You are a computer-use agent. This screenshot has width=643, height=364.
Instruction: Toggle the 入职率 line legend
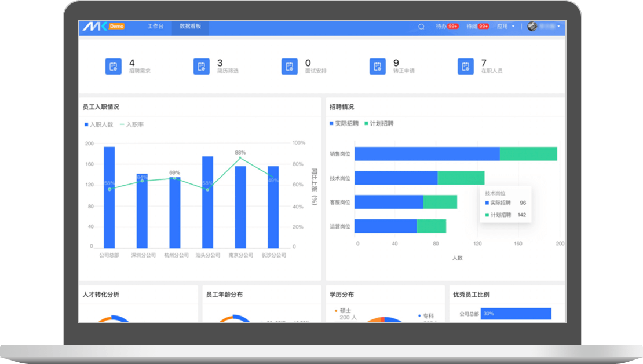[131, 124]
